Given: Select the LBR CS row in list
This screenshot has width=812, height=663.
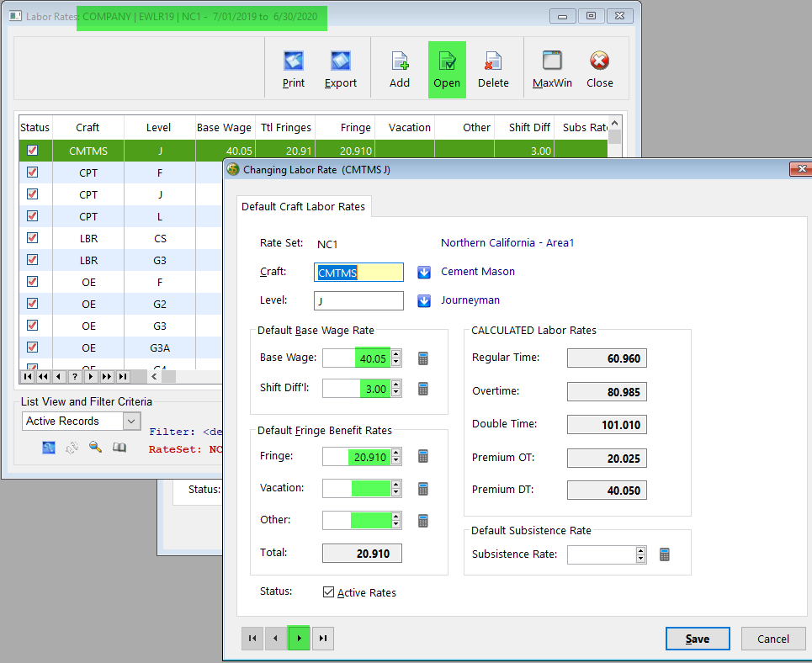Looking at the screenshot, I should point(120,238).
